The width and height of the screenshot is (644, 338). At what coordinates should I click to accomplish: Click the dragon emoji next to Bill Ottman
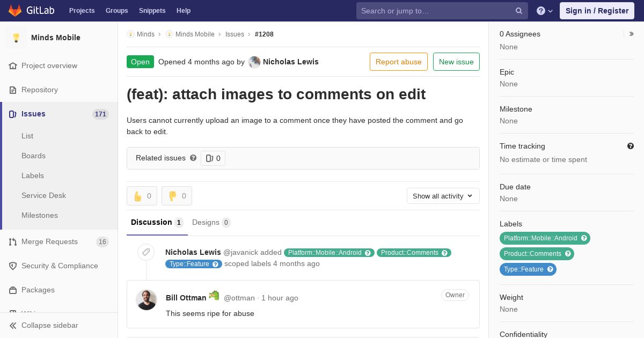pyautogui.click(x=214, y=296)
